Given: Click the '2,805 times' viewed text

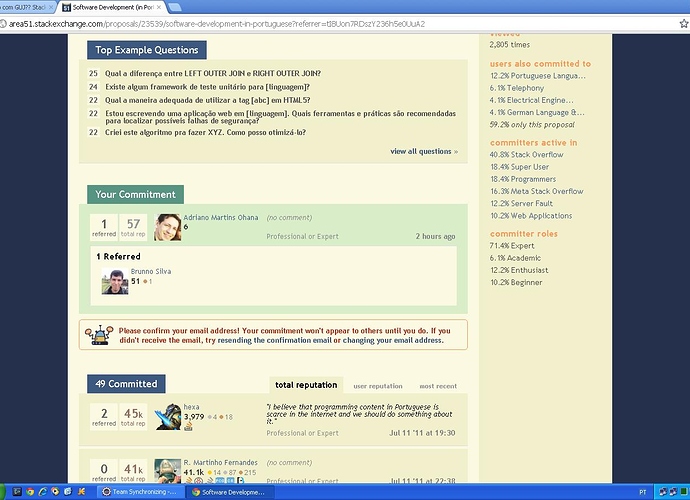Looking at the screenshot, I should click(510, 44).
